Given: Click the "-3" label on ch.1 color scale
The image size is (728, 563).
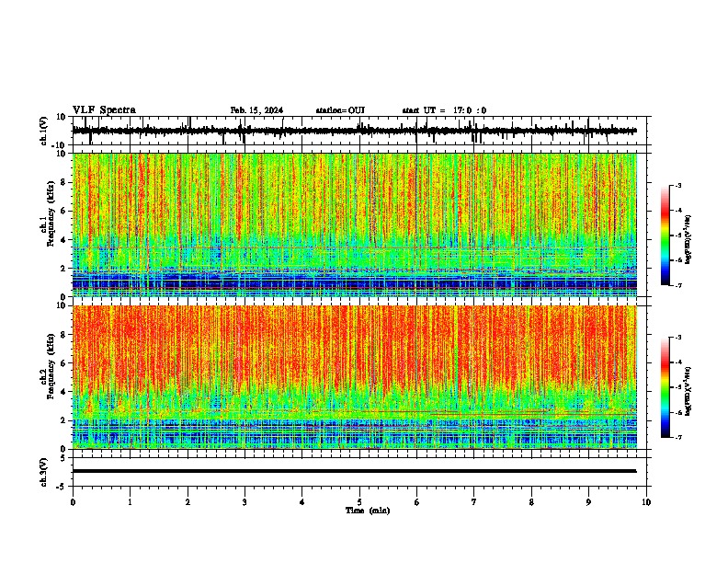Looking at the screenshot, I should click(x=677, y=185).
